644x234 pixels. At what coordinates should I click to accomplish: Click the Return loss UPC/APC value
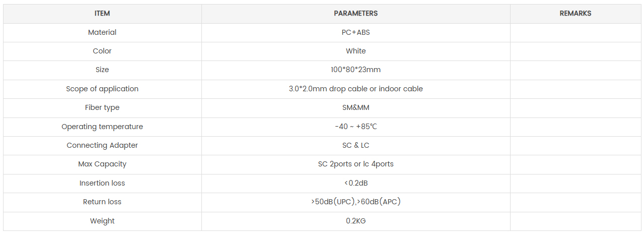click(x=355, y=202)
